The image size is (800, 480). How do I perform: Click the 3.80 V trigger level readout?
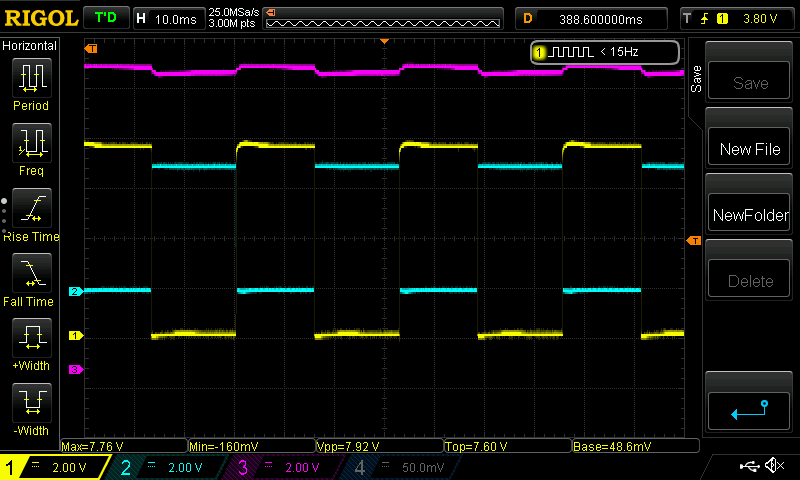pos(760,19)
